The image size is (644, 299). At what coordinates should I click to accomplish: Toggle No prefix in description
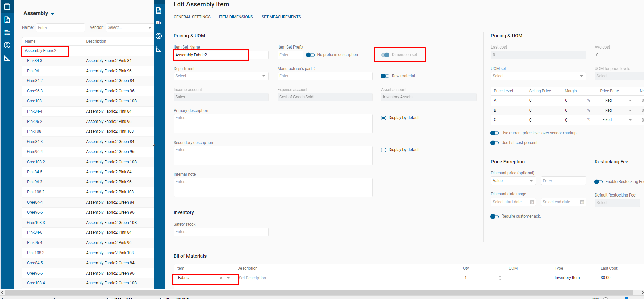(x=310, y=55)
